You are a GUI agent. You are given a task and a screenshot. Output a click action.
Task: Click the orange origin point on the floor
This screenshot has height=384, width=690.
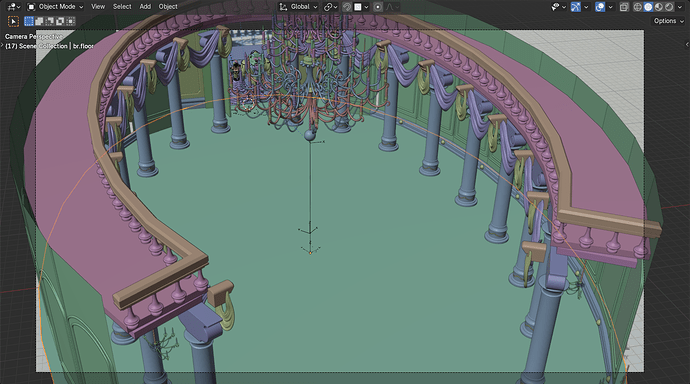(x=310, y=252)
